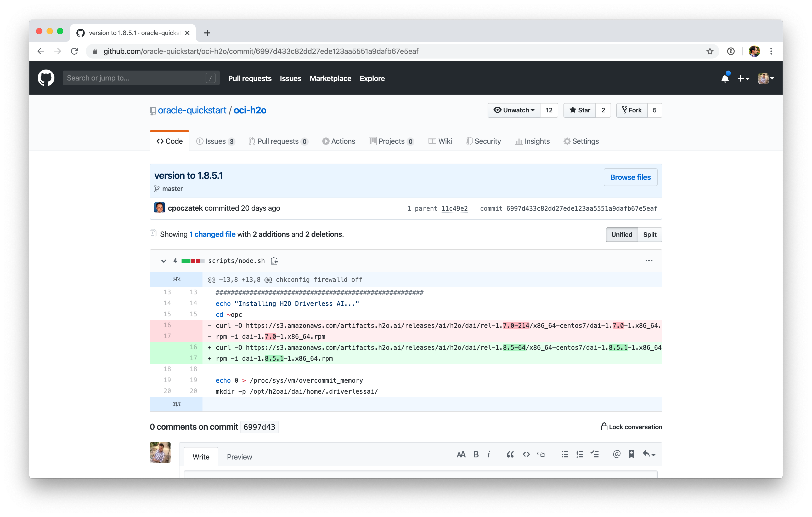Click the Browse files button
This screenshot has width=812, height=517.
point(630,177)
